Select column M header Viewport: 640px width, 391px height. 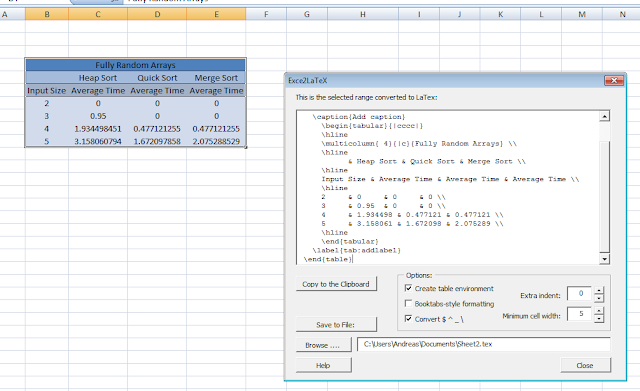582,14
